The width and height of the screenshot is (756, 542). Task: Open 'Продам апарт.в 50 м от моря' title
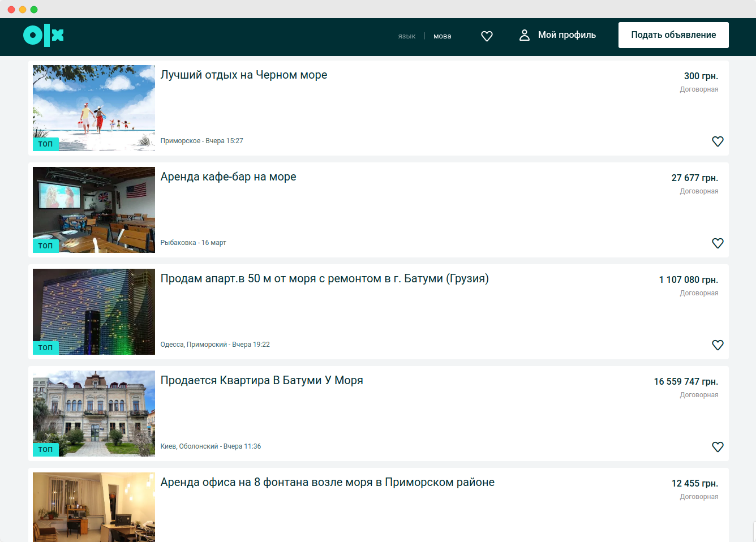point(325,278)
